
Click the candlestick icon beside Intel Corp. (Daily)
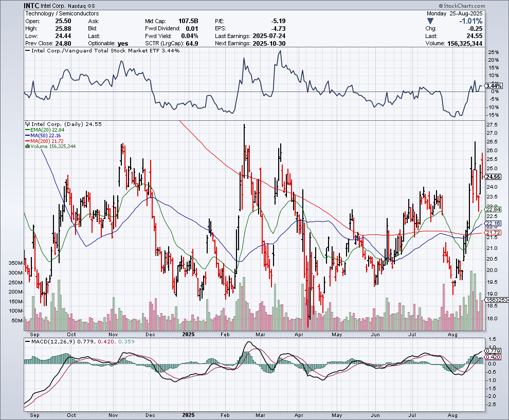point(28,124)
